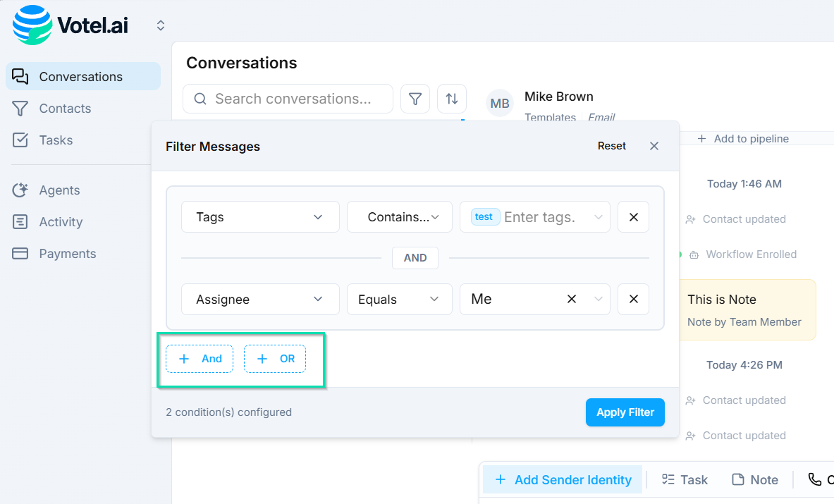Click the Votel.ai logo

click(x=70, y=25)
